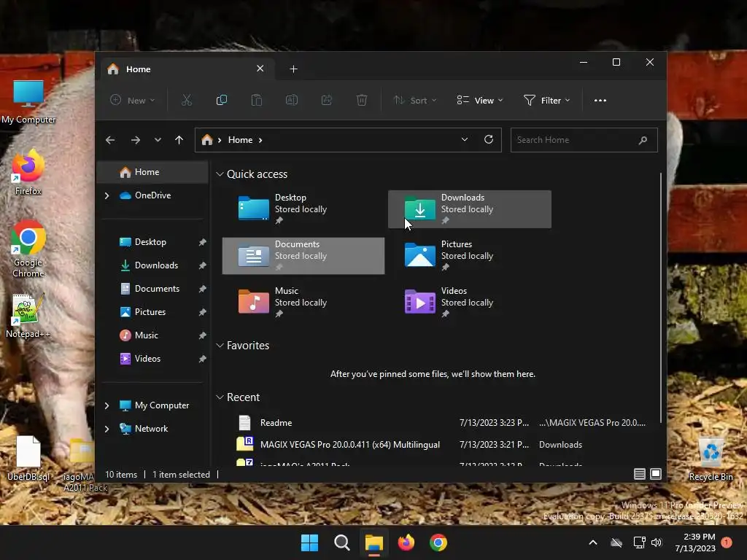The height and width of the screenshot is (560, 747).
Task: Open Music folder tile in Quick access
Action: pyautogui.click(x=303, y=303)
